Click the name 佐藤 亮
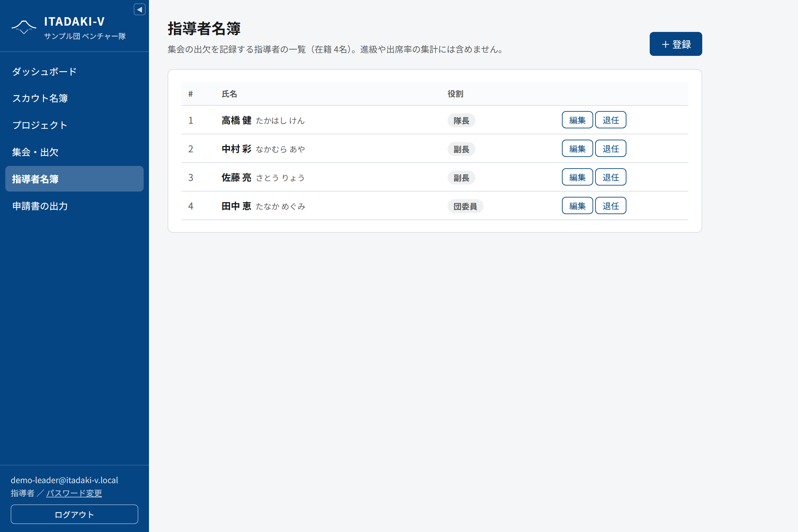The width and height of the screenshot is (798, 532). click(x=236, y=178)
